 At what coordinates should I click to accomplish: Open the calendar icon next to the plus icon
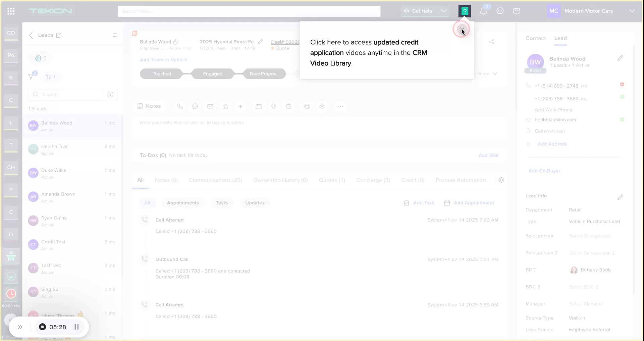pos(259,106)
